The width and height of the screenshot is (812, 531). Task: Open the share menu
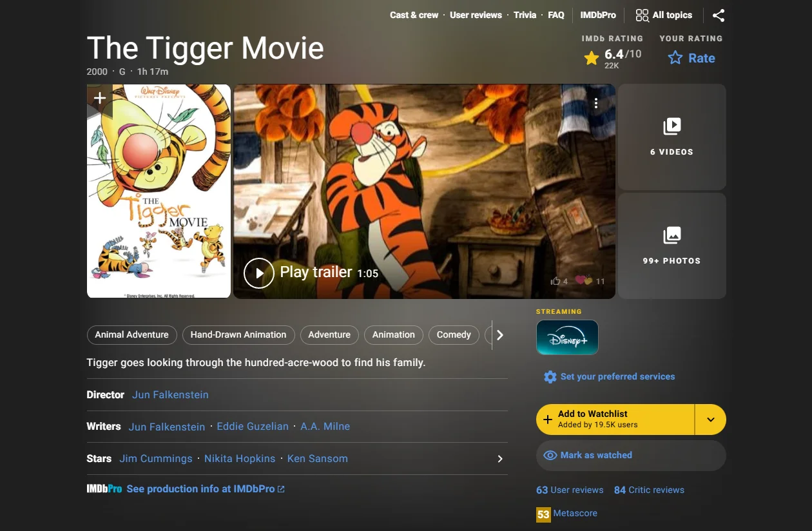tap(718, 15)
